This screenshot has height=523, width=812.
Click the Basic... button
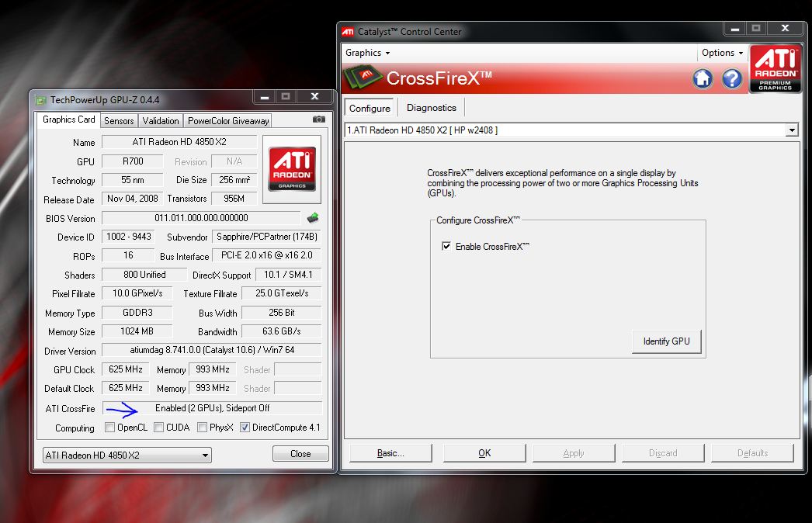[x=390, y=453]
